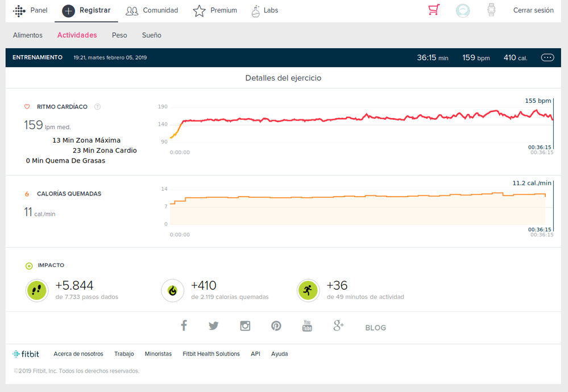The image size is (568, 392).
Task: Open Fitbit's Google Plus icon
Action: tap(338, 326)
